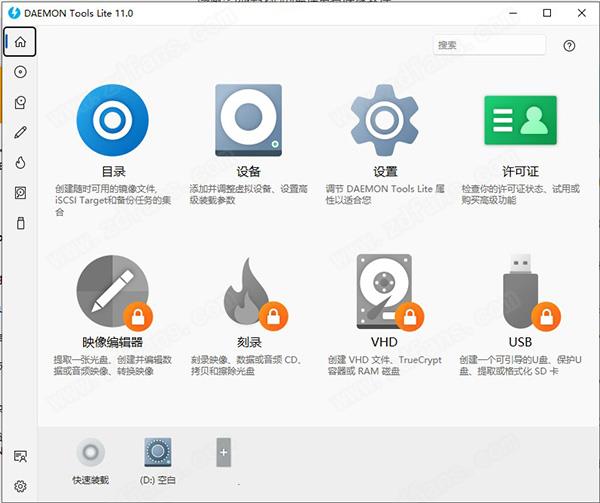The image size is (600, 503).
Task: Click the 快速装载 quick mount disc
Action: click(x=91, y=452)
